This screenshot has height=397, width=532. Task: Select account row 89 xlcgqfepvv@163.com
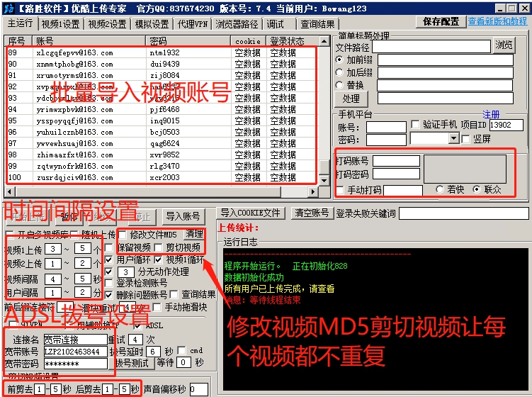[162, 52]
